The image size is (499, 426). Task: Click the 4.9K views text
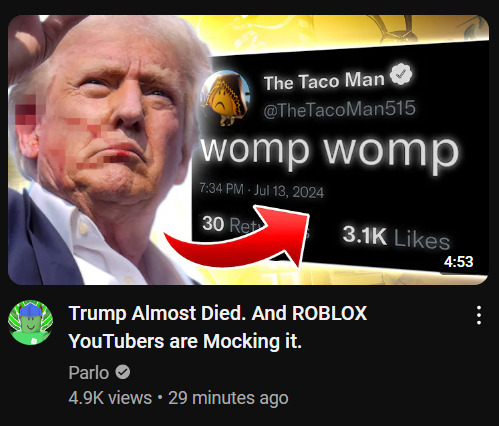point(110,398)
